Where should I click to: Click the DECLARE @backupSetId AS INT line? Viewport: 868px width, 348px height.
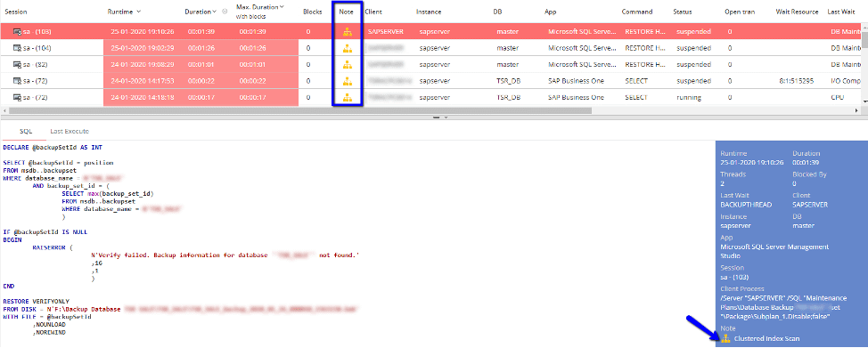tap(52, 149)
